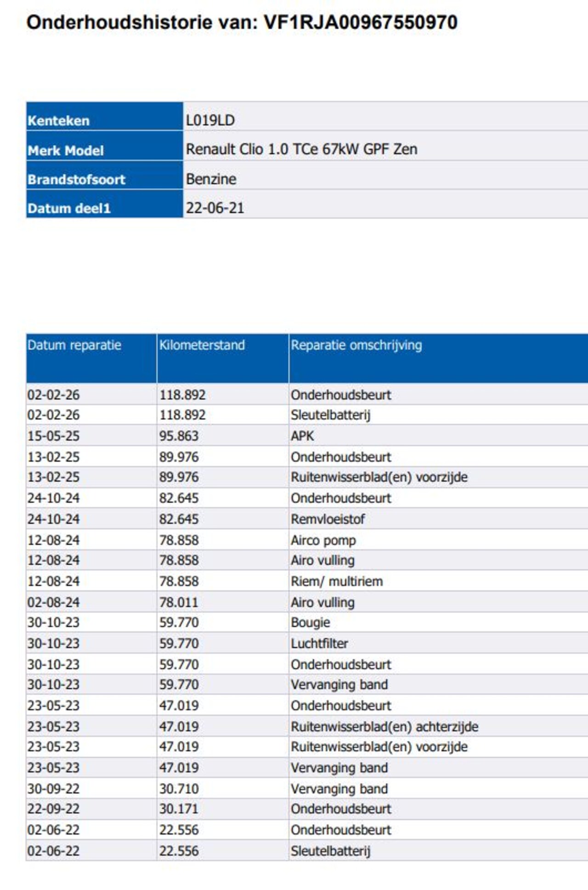Click the Airco pomp repair entry
The height and width of the screenshot is (890, 588).
click(x=323, y=540)
